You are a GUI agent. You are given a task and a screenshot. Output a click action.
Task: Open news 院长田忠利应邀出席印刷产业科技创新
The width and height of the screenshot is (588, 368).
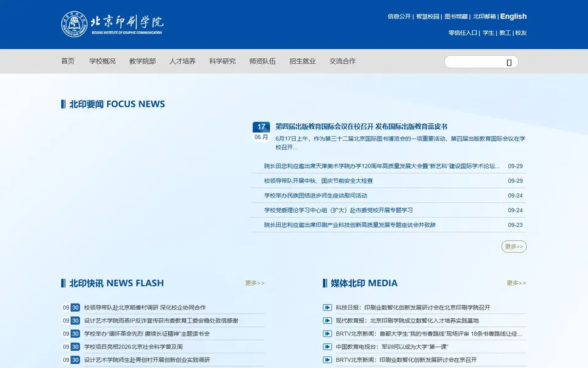350,225
